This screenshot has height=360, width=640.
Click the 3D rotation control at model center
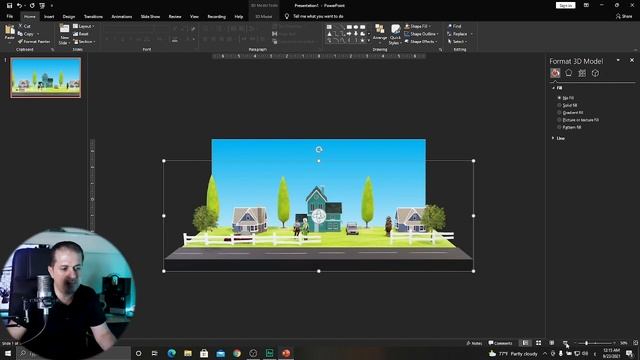[319, 216]
